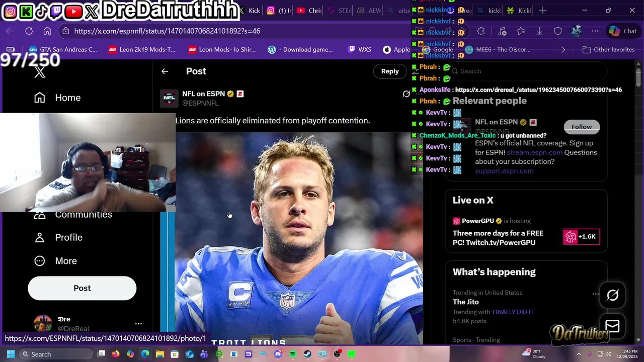The width and height of the screenshot is (644, 362).
Task: Open the support.espn.com link
Action: (x=504, y=171)
